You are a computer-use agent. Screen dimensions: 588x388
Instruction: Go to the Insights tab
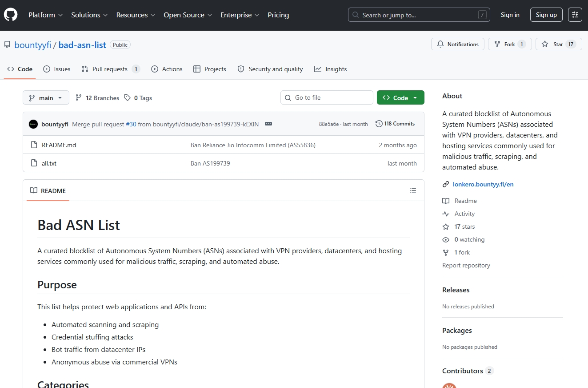[x=330, y=69]
